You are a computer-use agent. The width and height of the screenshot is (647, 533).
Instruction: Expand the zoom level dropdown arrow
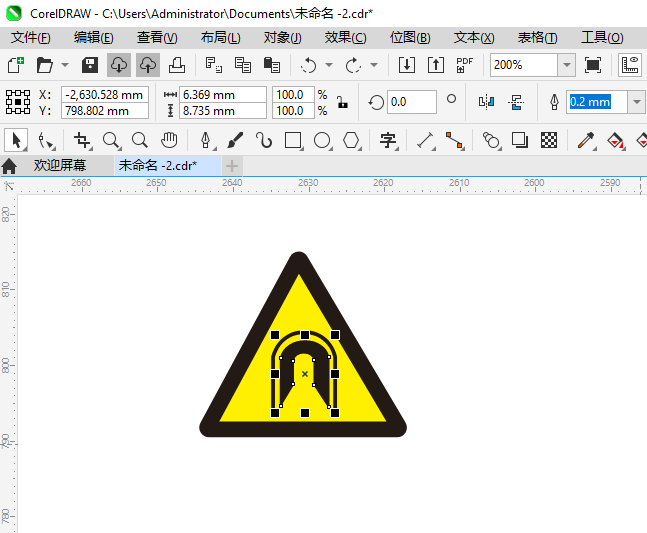point(567,65)
